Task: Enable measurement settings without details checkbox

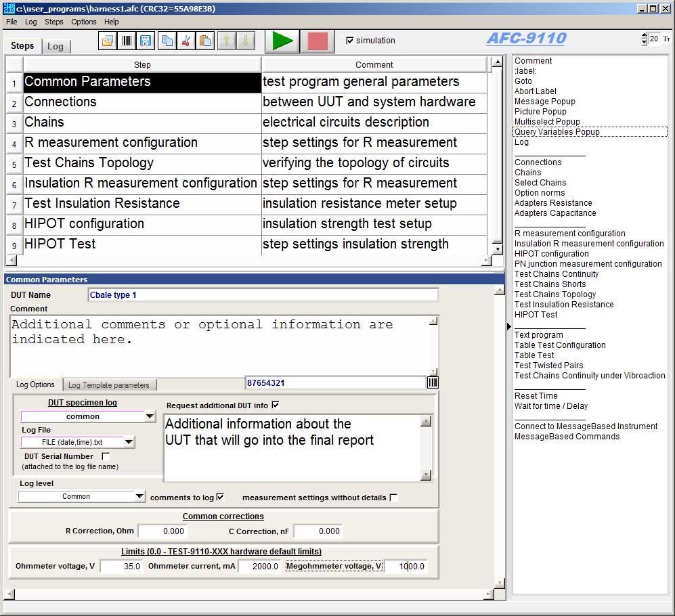Action: click(393, 497)
